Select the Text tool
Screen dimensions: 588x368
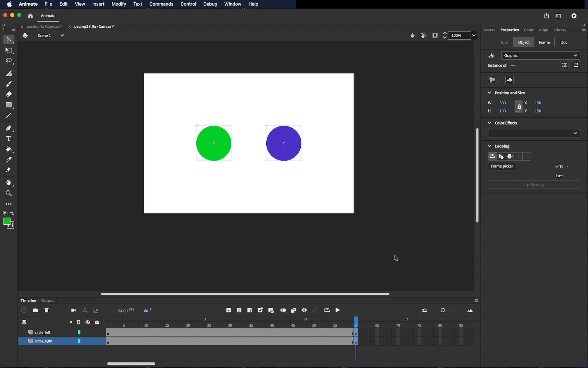coord(9,139)
